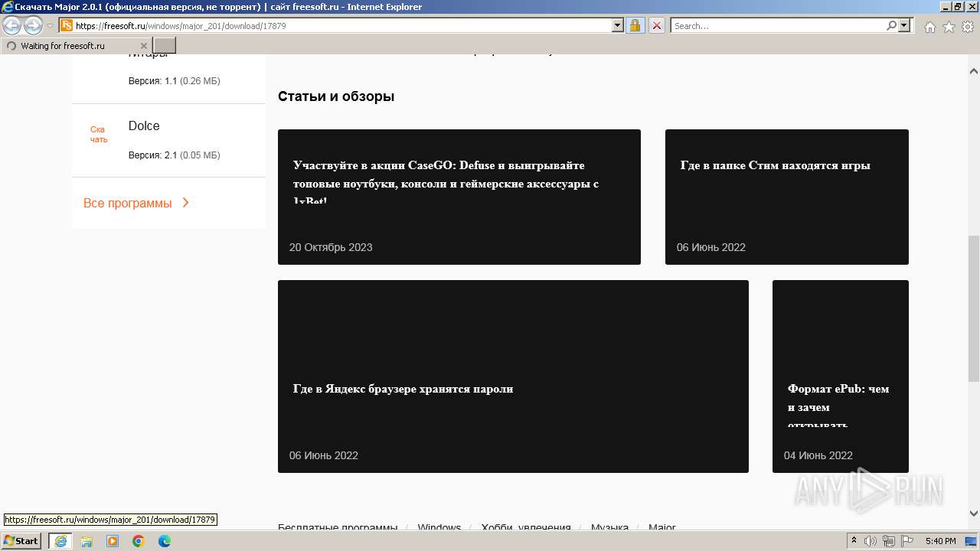Launch Google Chrome from the taskbar
The width and height of the screenshot is (980, 551).
139,541
